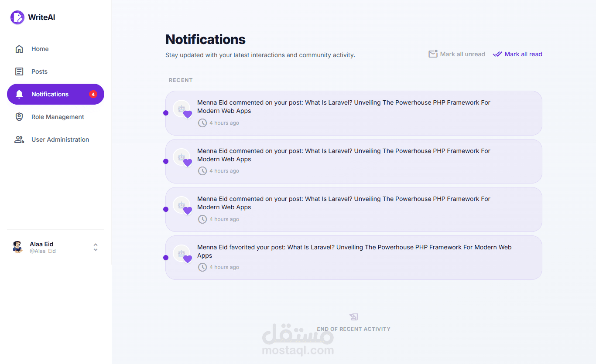
Task: Expand the Alaa Eid account chevron menu
Action: click(x=96, y=247)
